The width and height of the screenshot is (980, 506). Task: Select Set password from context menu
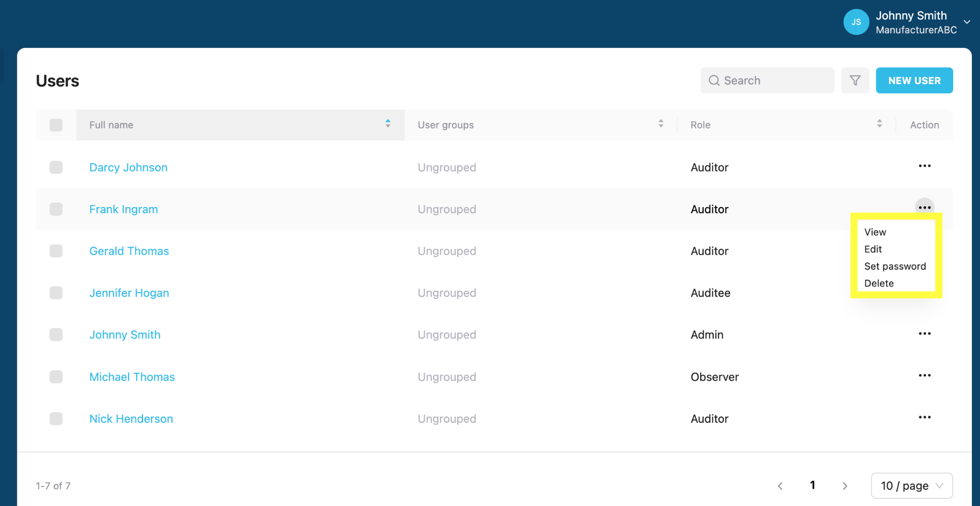[x=895, y=266]
